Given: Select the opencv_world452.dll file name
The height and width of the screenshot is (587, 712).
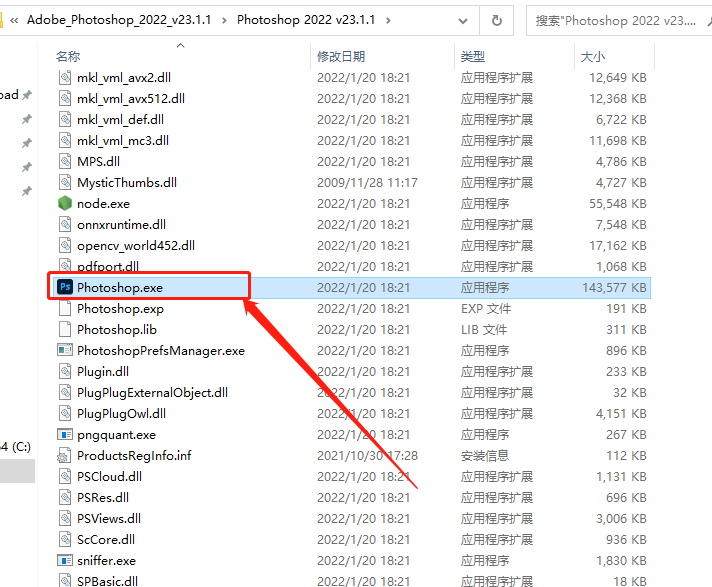Looking at the screenshot, I should tap(136, 246).
